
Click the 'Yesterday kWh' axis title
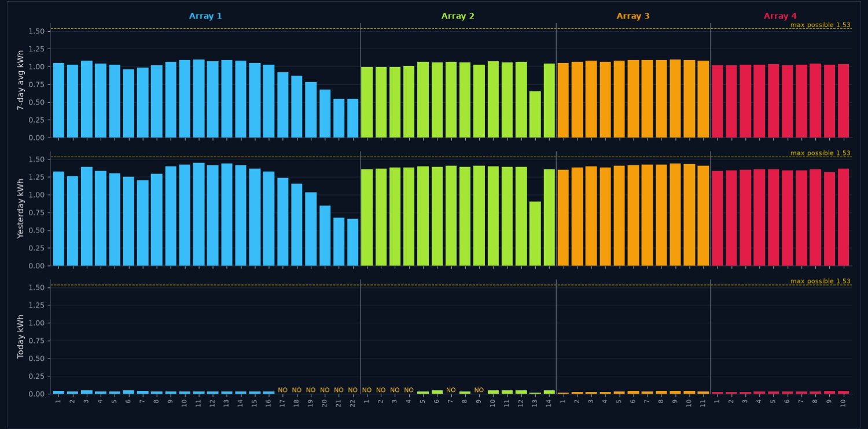[x=21, y=209]
